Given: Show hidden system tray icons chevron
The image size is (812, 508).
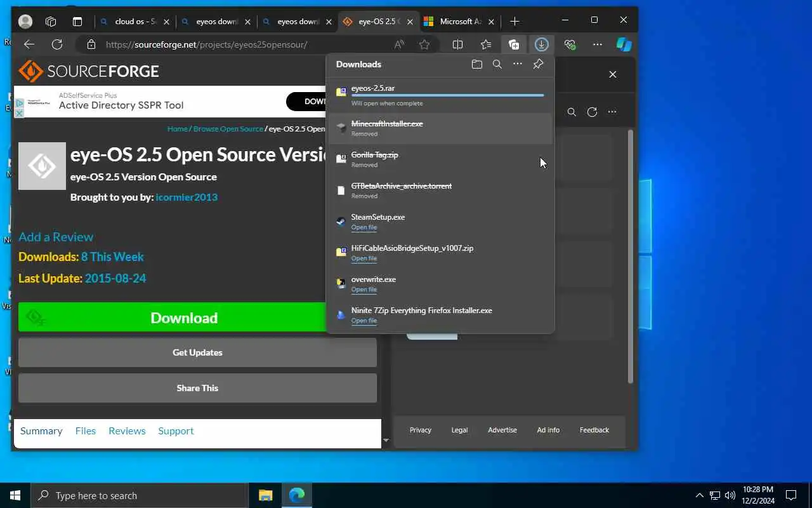Looking at the screenshot, I should 700,495.
